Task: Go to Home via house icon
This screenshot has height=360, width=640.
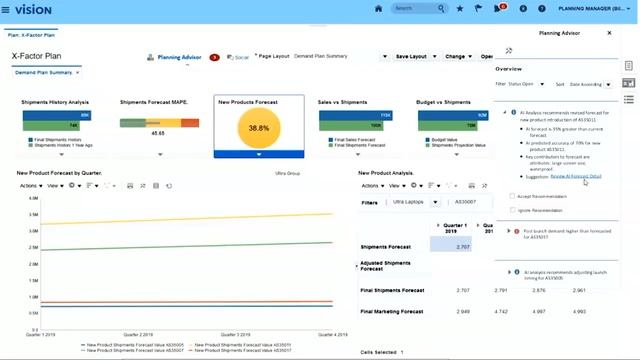Action: [378, 9]
